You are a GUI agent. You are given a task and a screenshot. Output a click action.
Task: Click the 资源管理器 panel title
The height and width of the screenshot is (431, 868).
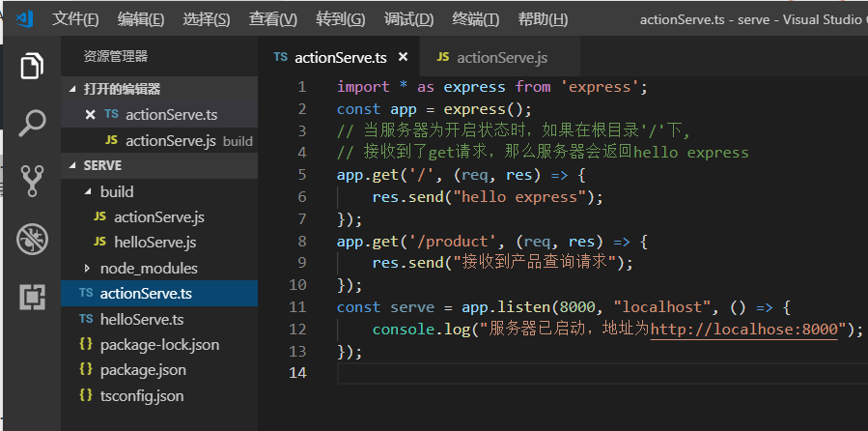(116, 56)
